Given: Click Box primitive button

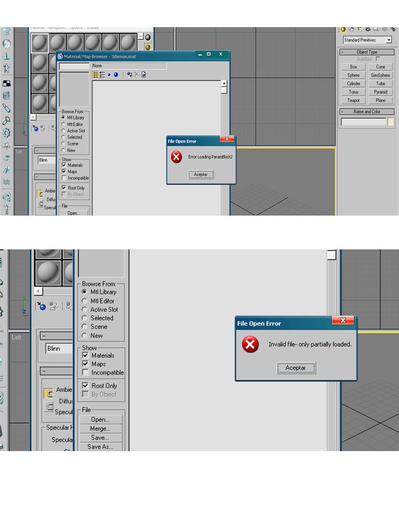Looking at the screenshot, I should pyautogui.click(x=353, y=67).
